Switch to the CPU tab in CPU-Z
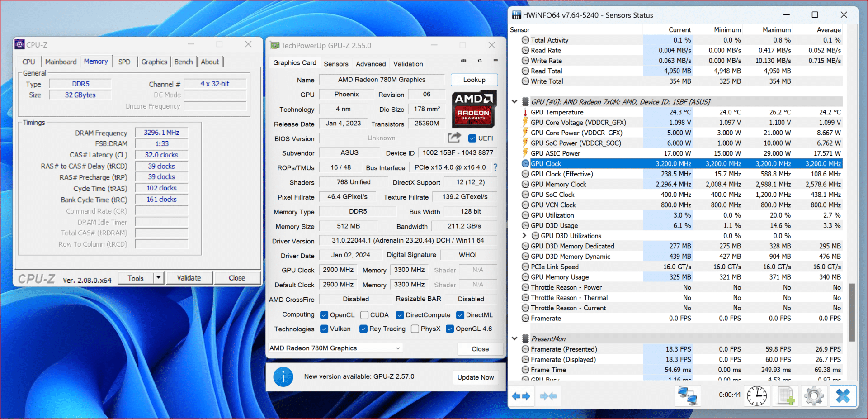Viewport: 868px width, 419px height. (28, 62)
